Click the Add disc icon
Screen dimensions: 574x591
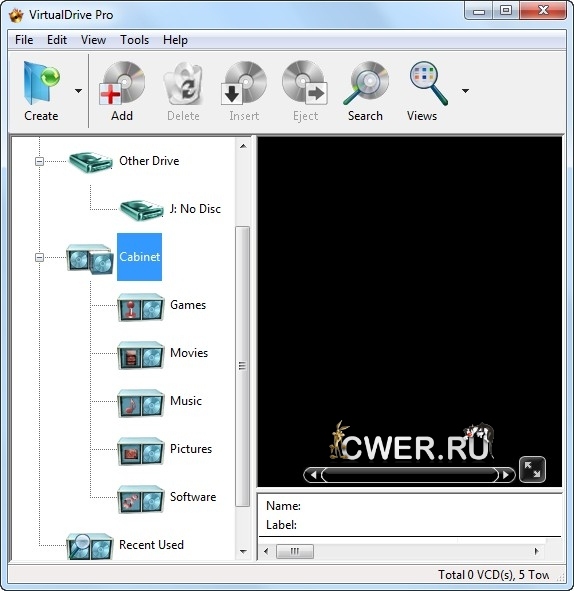coord(122,83)
